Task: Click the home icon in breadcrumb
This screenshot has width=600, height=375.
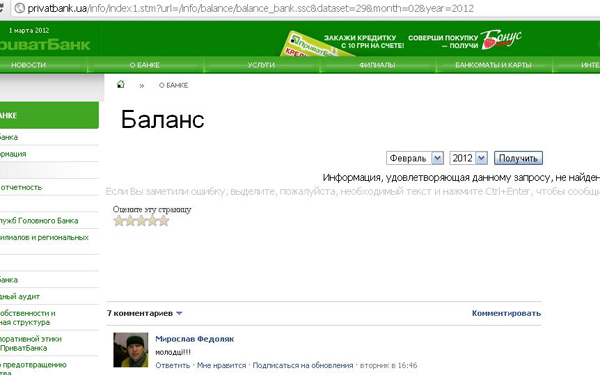Action: pyautogui.click(x=121, y=85)
